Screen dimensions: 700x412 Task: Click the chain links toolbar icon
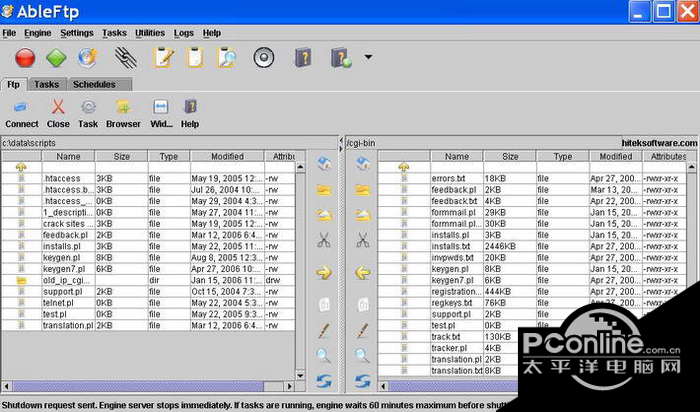pyautogui.click(x=126, y=58)
